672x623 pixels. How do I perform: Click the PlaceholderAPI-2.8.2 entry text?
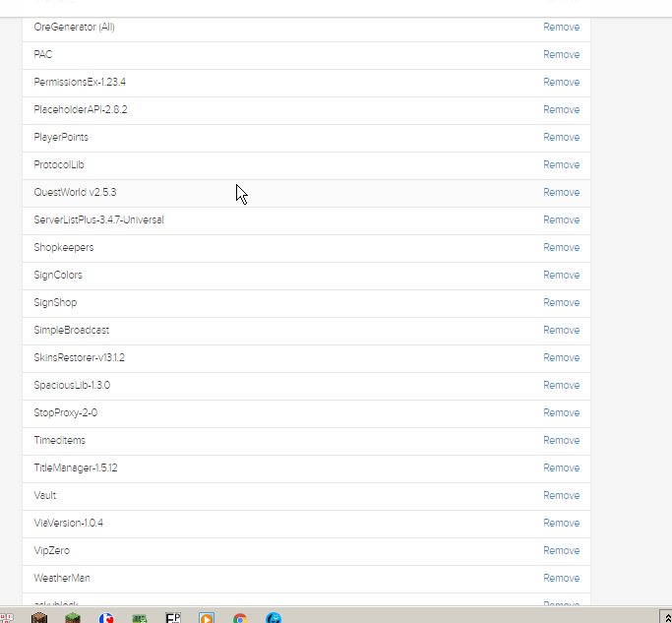pyautogui.click(x=81, y=110)
